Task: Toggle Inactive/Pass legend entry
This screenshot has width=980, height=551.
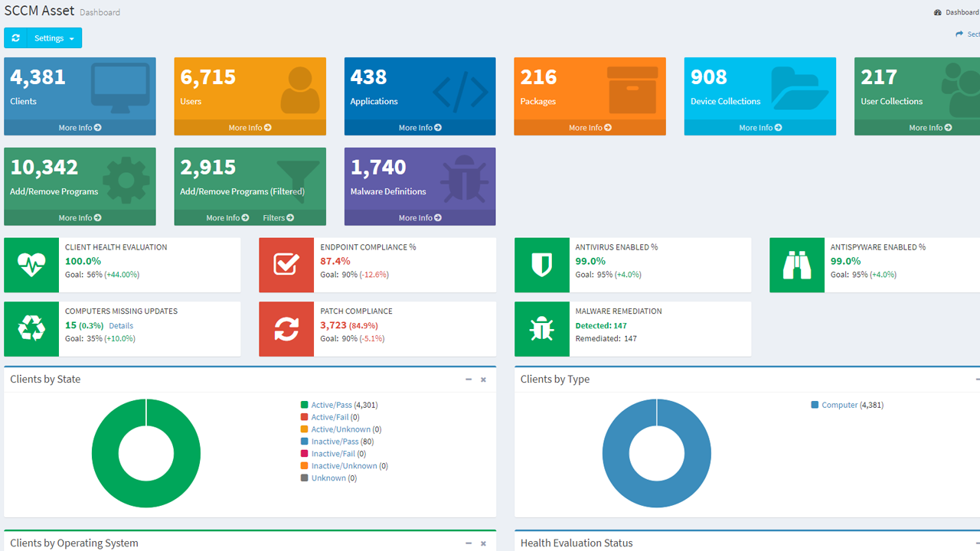Action: point(335,442)
